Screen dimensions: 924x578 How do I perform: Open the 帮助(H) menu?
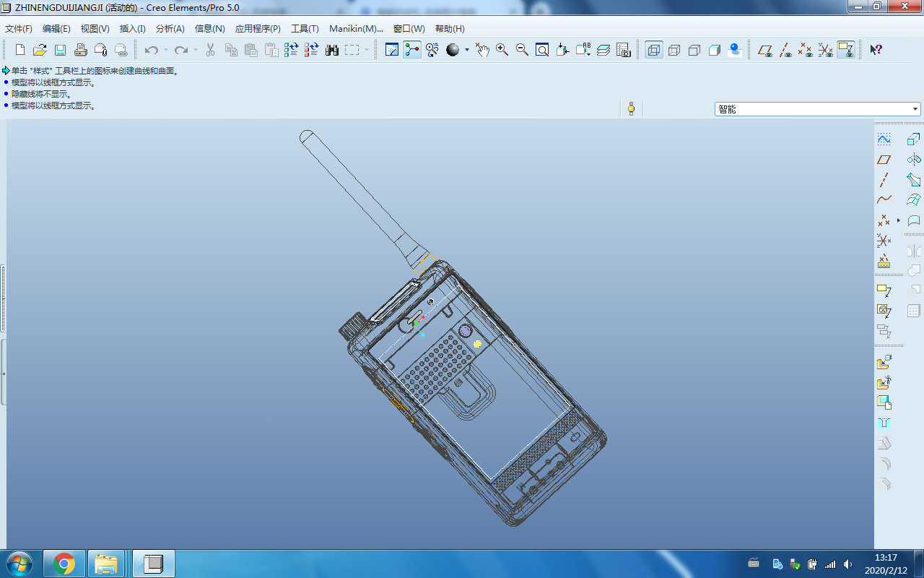[x=450, y=29]
